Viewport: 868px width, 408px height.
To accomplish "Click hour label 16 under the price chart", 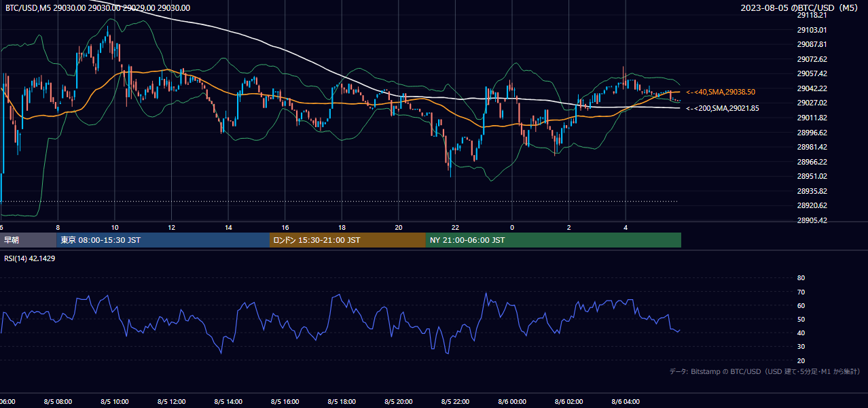I will point(285,227).
